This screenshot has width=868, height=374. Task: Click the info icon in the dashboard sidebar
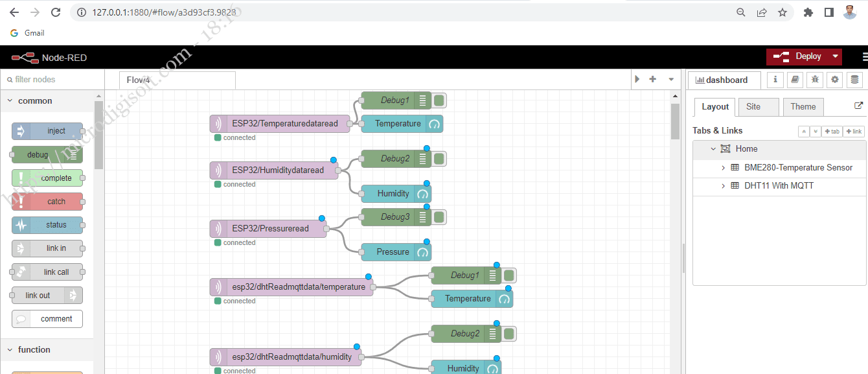coord(775,80)
